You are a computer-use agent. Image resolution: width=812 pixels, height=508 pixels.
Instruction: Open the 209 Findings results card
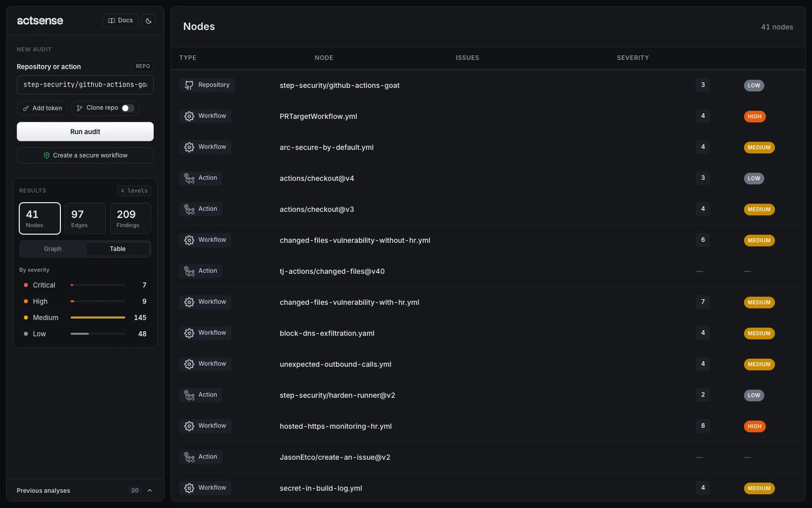coord(130,218)
